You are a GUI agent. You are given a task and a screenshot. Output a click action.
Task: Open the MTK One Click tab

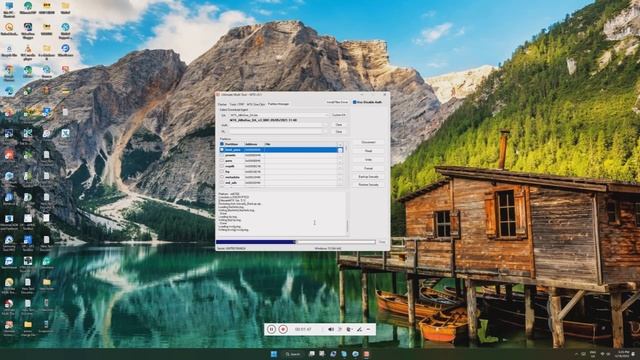click(x=256, y=104)
